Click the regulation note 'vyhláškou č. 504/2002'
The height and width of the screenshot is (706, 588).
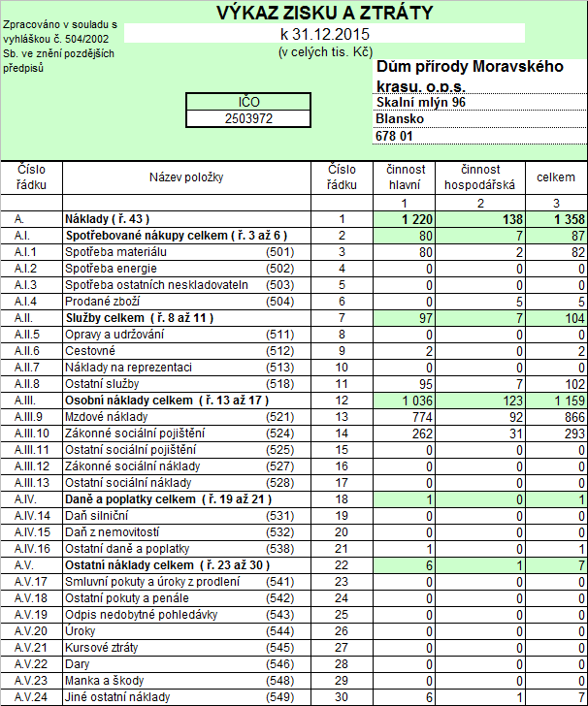(56, 39)
